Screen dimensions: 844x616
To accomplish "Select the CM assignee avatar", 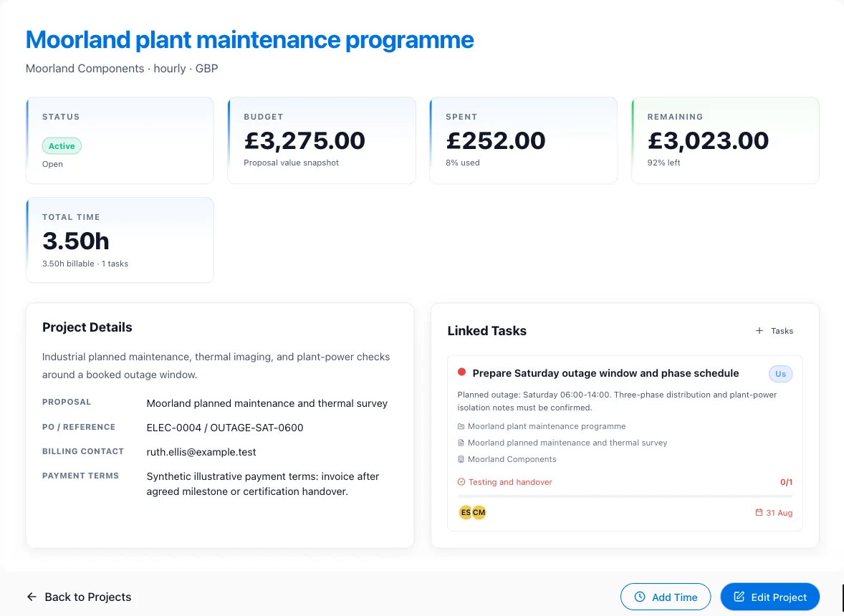I will [479, 512].
